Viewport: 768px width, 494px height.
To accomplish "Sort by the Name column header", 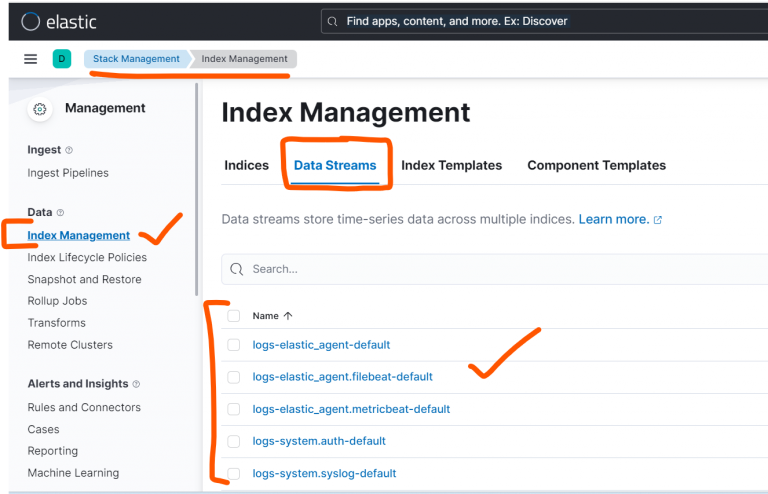I will [x=272, y=316].
